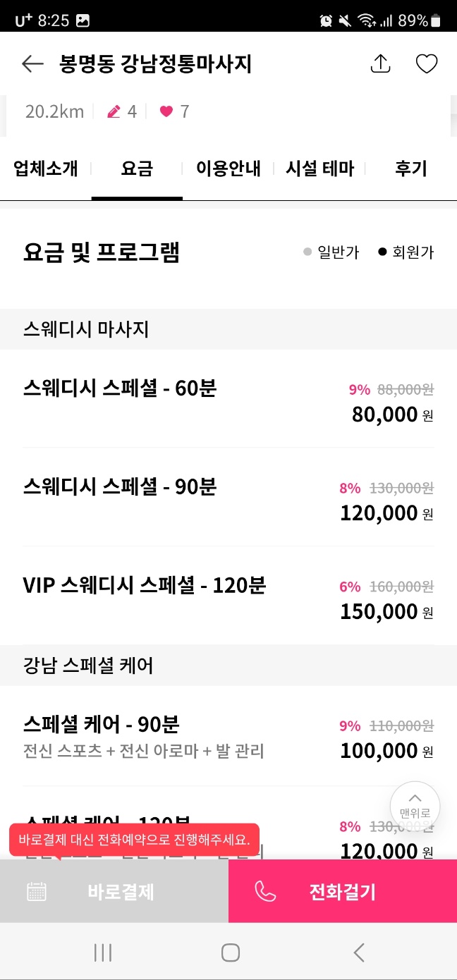
Task: Select VIP 스웨디시 스페셜 - 120분 program
Action: [228, 596]
